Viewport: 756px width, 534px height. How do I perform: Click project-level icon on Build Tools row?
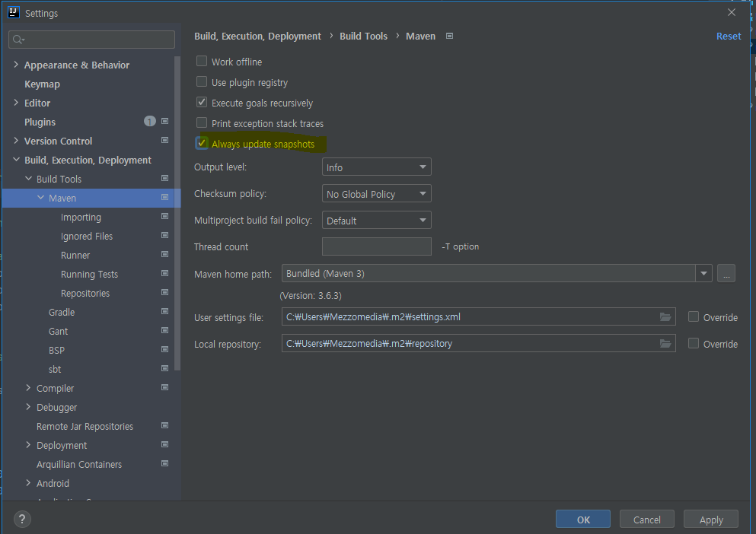click(165, 178)
